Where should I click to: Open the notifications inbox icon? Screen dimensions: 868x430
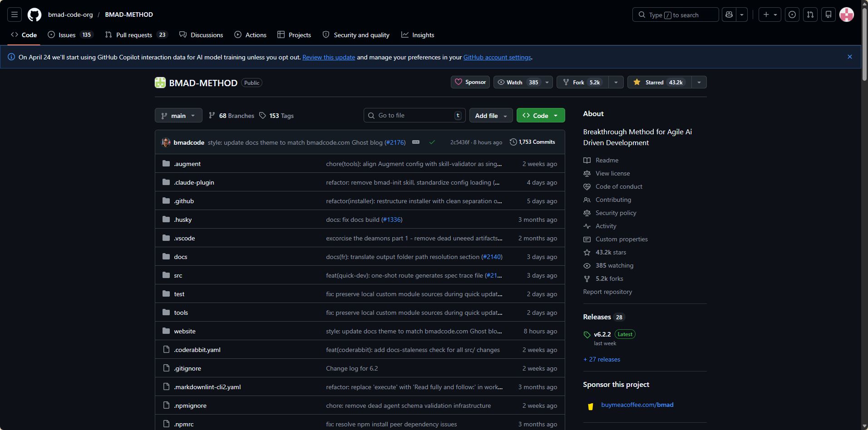coord(829,15)
